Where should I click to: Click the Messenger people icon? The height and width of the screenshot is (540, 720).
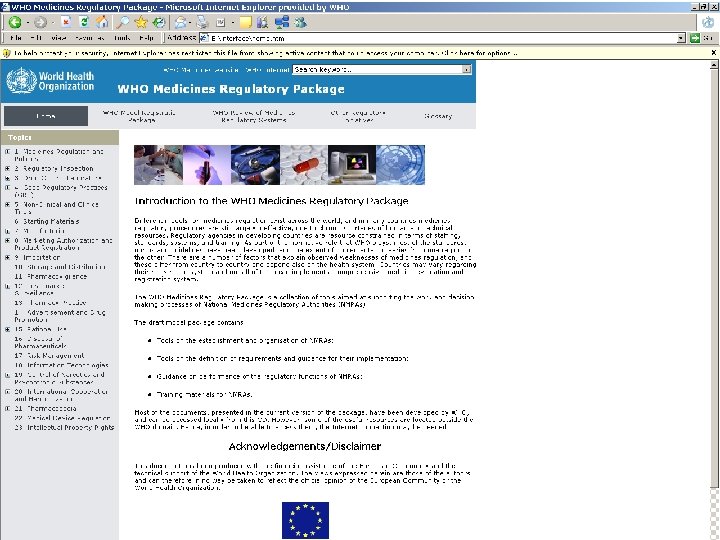(x=301, y=22)
